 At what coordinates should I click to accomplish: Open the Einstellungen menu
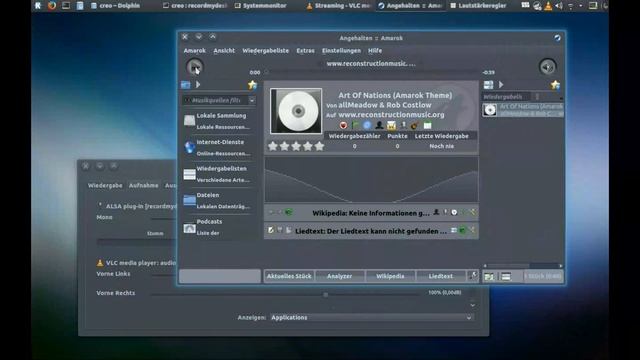pos(341,51)
